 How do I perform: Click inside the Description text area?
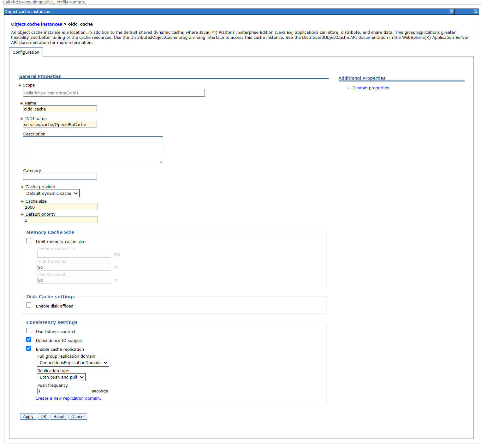(92, 150)
